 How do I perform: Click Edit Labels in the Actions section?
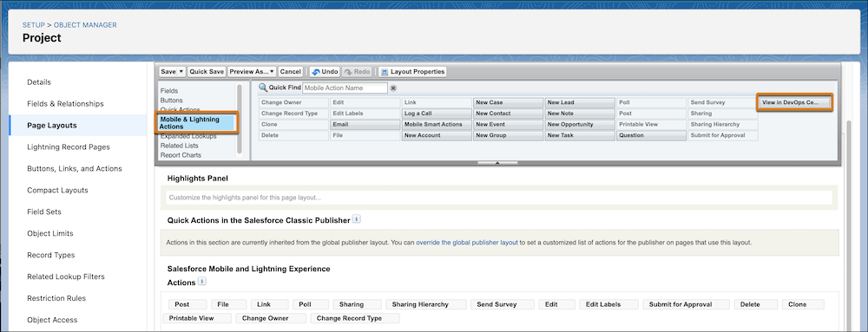[609, 304]
